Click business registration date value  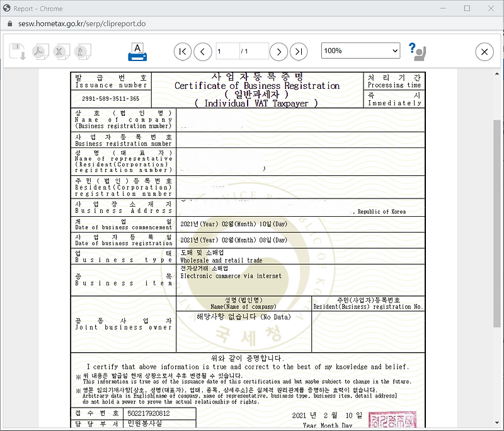click(x=234, y=240)
